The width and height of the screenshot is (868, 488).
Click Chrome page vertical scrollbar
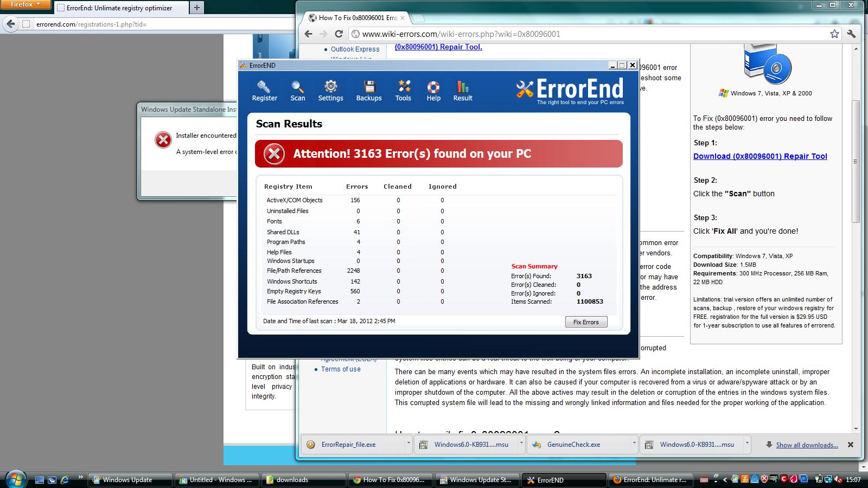tap(856, 162)
